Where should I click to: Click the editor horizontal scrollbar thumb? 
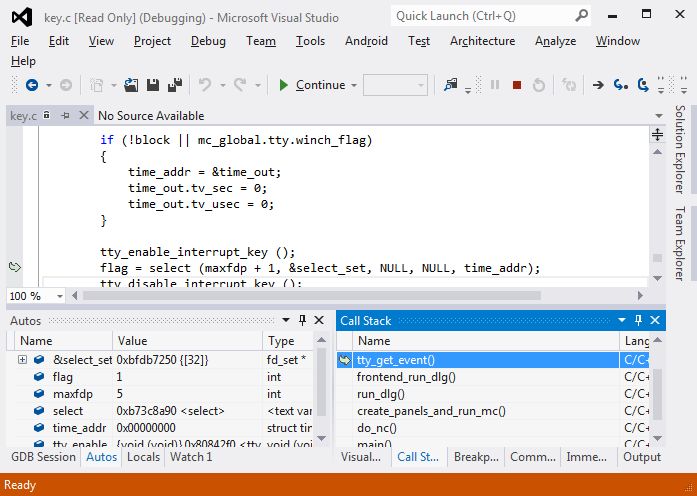click(312, 296)
